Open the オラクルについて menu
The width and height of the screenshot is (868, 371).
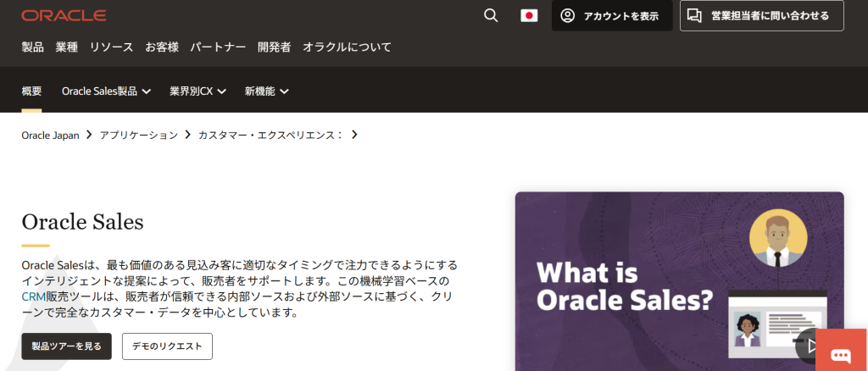pos(347,47)
